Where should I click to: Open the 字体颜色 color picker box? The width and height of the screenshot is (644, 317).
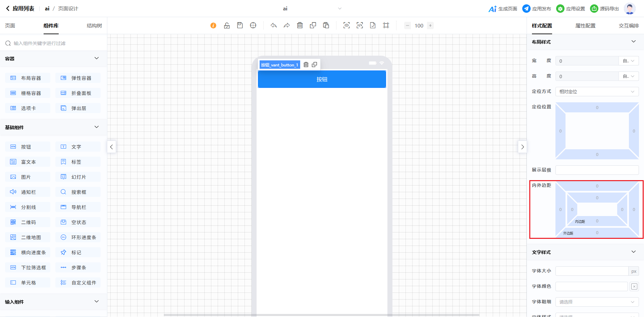[634, 286]
